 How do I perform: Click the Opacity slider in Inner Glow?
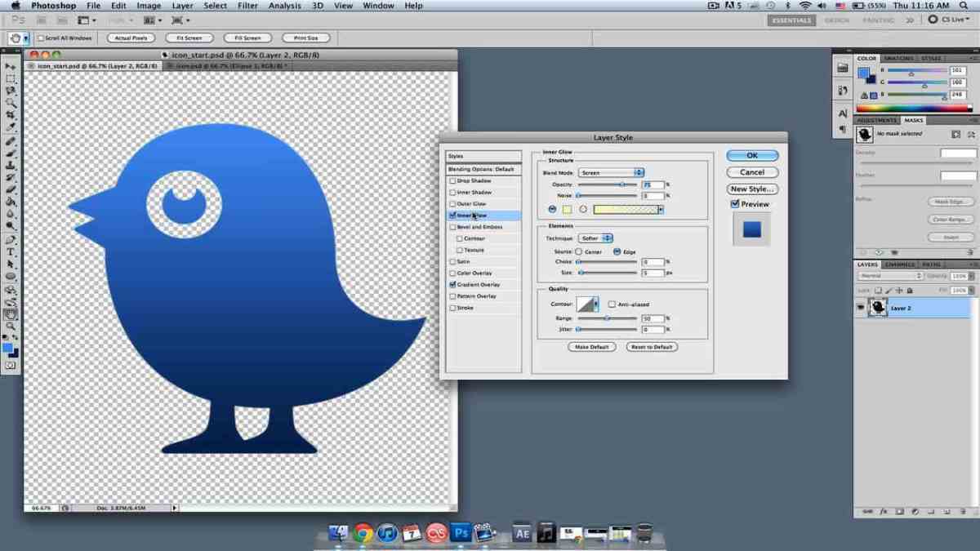click(x=607, y=185)
